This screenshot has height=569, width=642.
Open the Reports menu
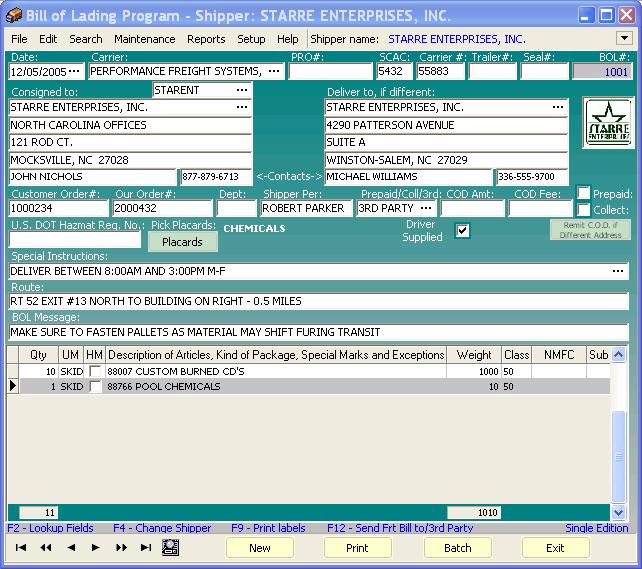tap(206, 39)
